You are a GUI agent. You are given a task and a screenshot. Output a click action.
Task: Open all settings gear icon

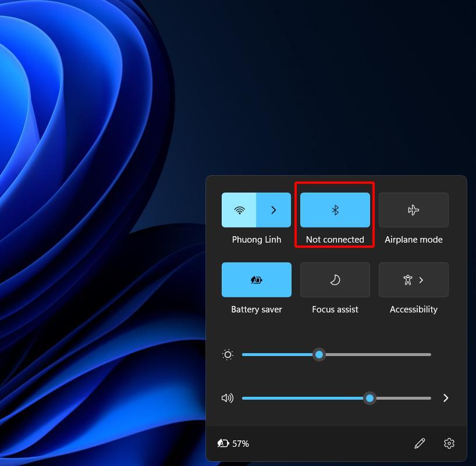(x=449, y=443)
